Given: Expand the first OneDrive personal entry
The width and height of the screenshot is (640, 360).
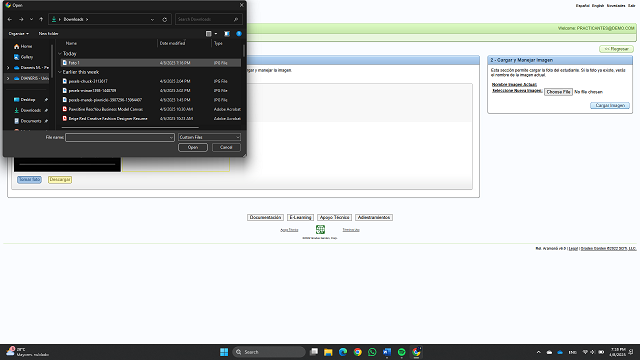Looking at the screenshot, I should (x=8, y=68).
